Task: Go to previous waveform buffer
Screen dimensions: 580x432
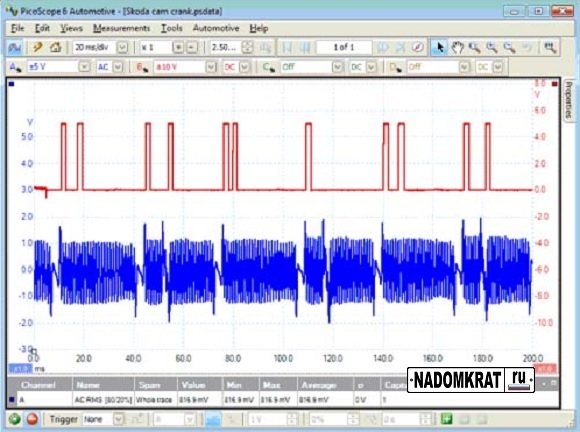Action: tap(305, 47)
